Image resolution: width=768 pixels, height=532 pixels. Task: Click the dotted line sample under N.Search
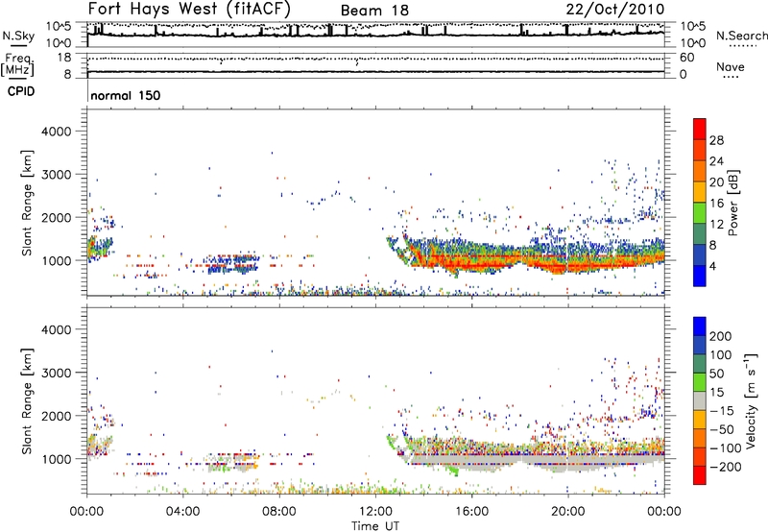742,45
